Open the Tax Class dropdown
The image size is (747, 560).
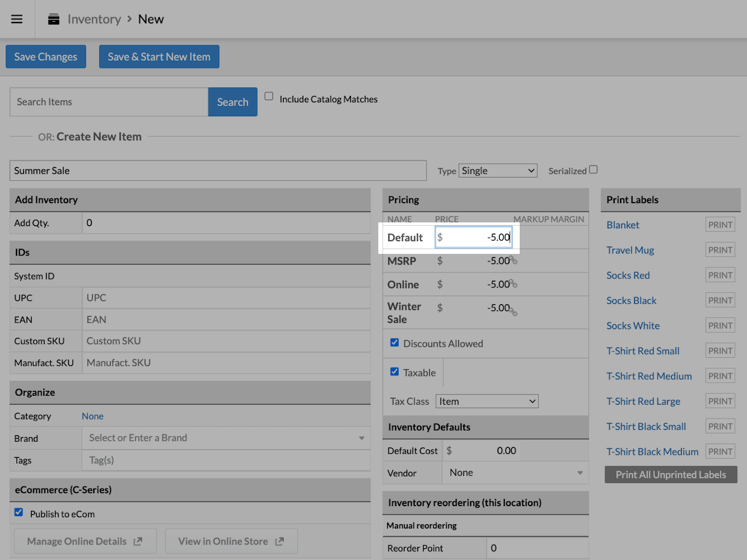(487, 401)
